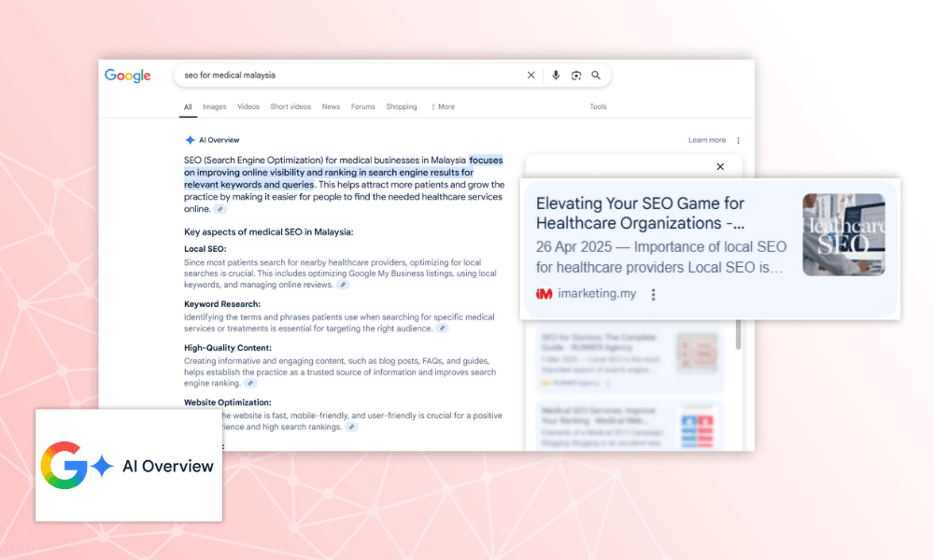Open the Tools button

tap(598, 107)
